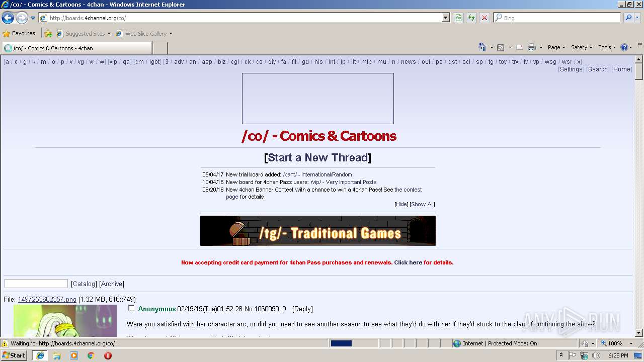Click the Click here 4chan Pass link
The image size is (644, 362).
coord(408,262)
